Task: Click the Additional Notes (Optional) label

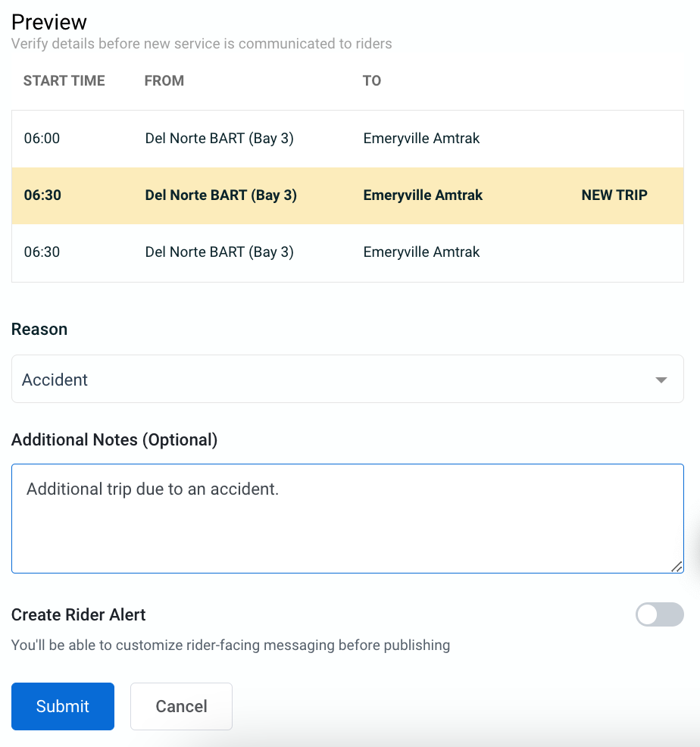Action: [114, 439]
